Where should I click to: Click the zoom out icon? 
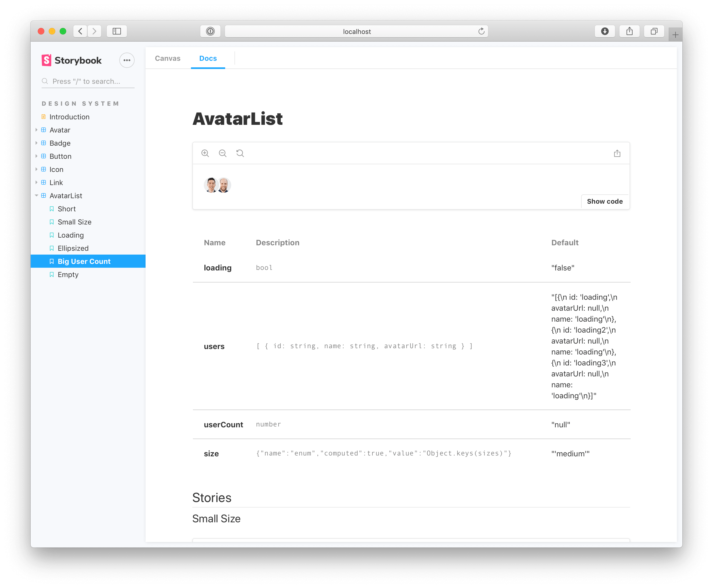click(223, 154)
